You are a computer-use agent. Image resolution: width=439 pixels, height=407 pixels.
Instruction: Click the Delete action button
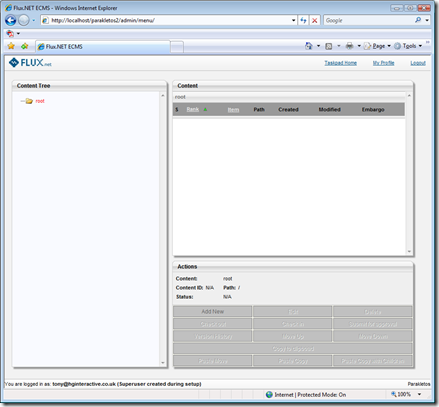pos(373,312)
